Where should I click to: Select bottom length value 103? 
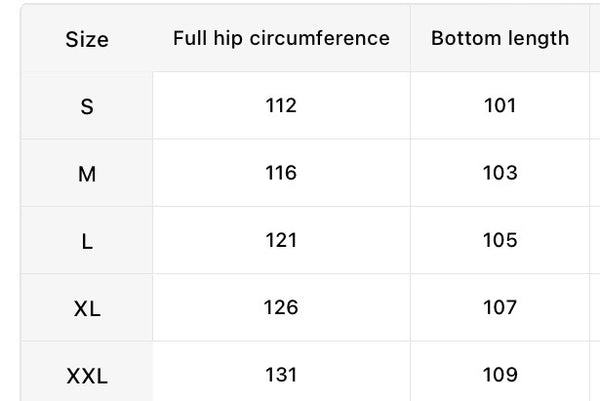tap(500, 173)
